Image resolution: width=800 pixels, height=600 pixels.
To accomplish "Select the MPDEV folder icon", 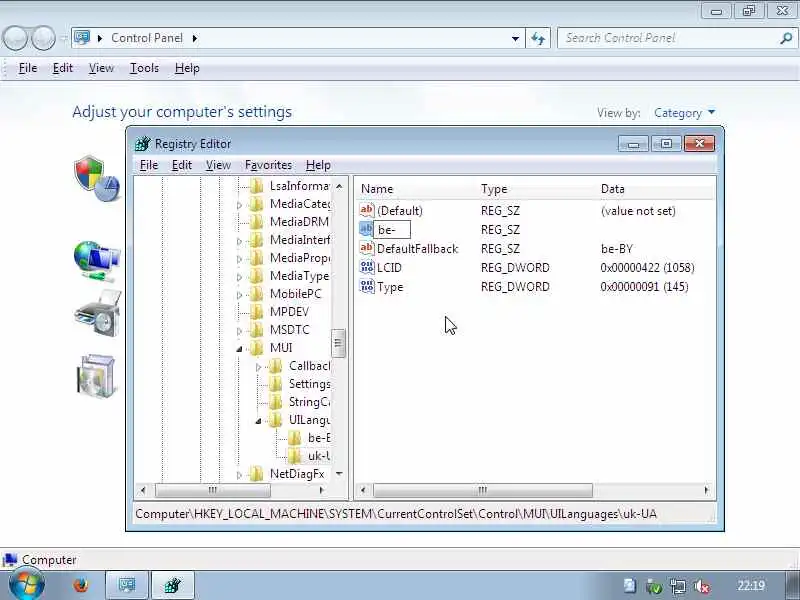I will (x=256, y=312).
